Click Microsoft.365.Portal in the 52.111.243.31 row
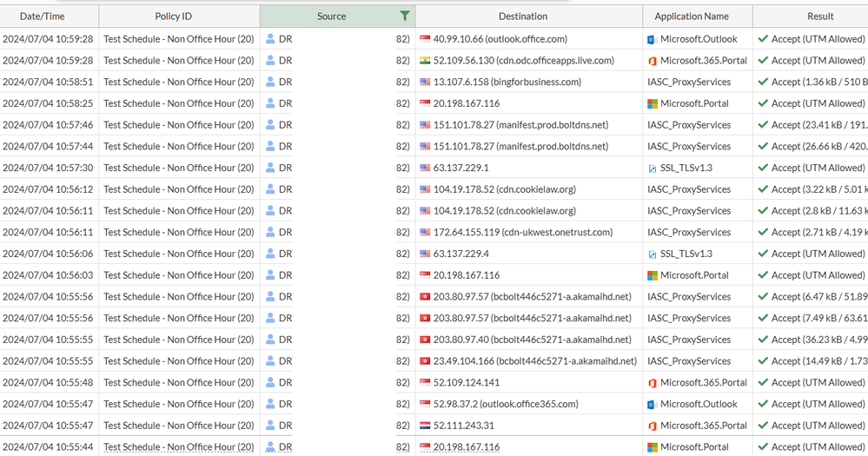Screen dimensions: 868x456 pyautogui.click(x=704, y=426)
